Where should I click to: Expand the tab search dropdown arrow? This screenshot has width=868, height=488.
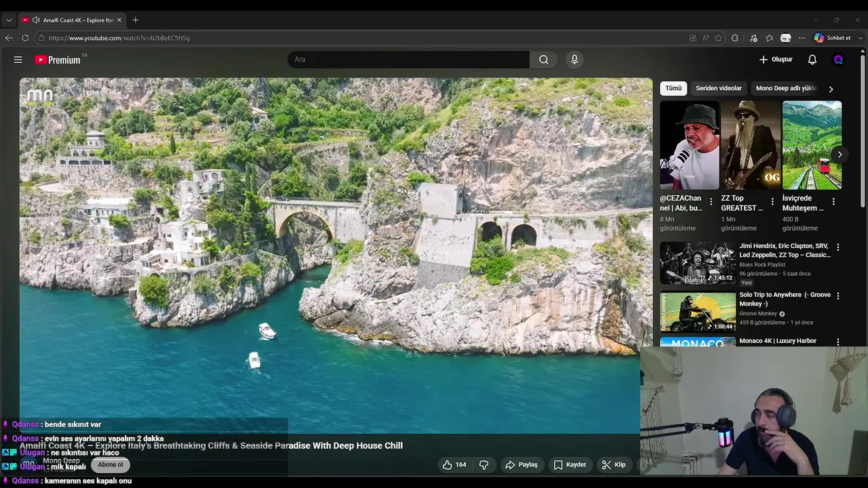(x=9, y=20)
